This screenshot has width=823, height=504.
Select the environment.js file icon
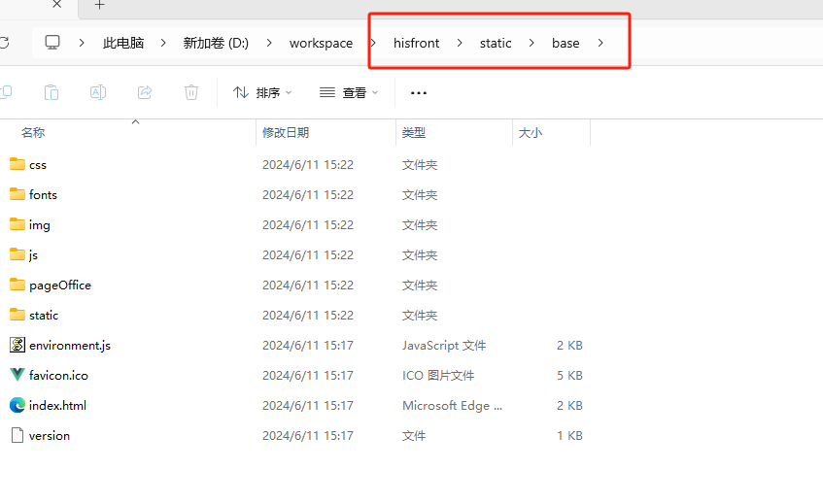coord(17,345)
